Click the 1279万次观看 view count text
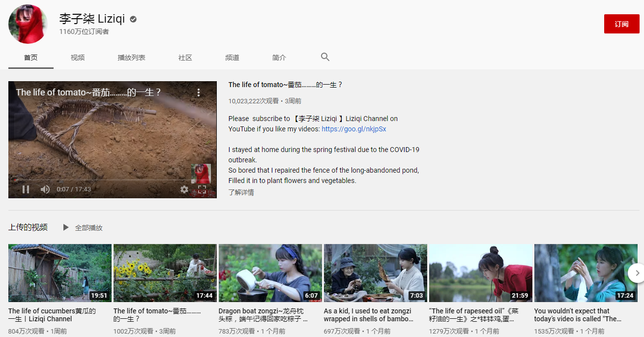 (x=448, y=332)
